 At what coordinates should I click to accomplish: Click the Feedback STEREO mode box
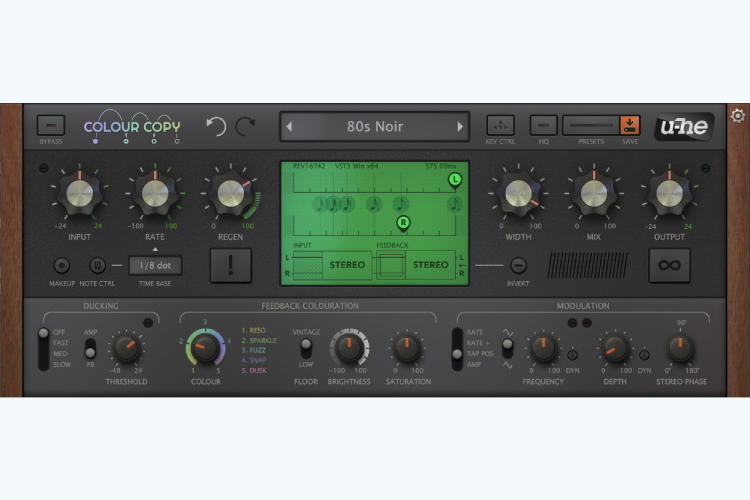click(x=430, y=265)
